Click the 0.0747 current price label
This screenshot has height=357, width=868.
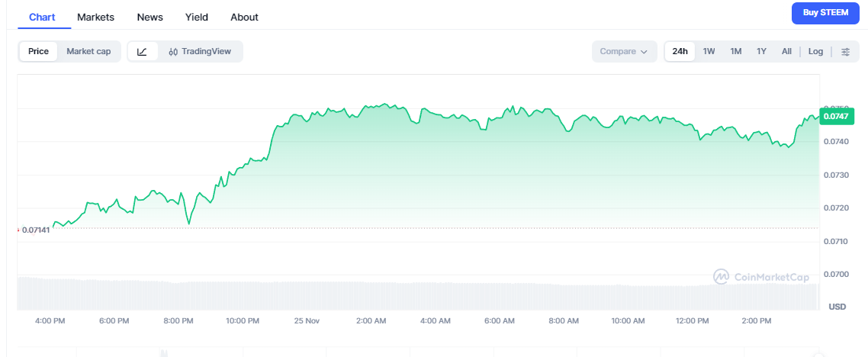tap(837, 116)
